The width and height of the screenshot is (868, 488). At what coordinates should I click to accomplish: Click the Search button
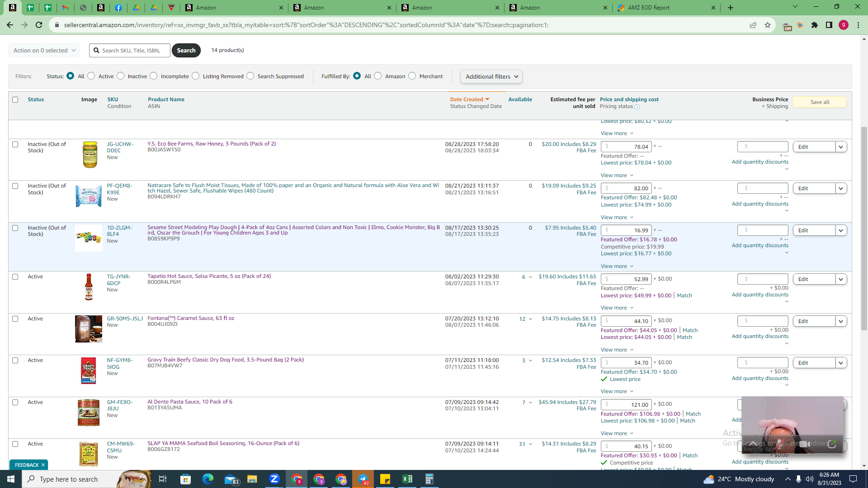point(186,50)
